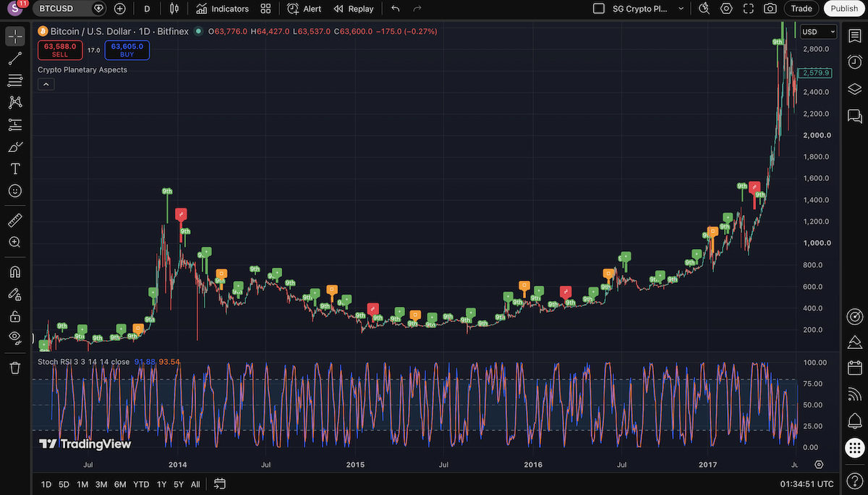This screenshot has width=868, height=495.
Task: Expand the SG Crypto layout menu arrow
Action: [x=681, y=9]
